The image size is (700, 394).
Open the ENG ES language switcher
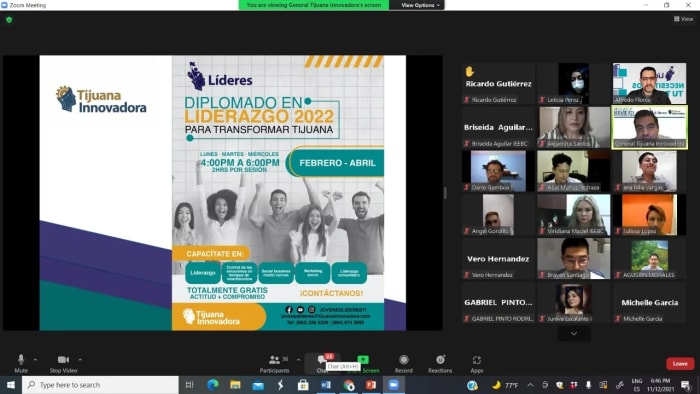pyautogui.click(x=637, y=385)
